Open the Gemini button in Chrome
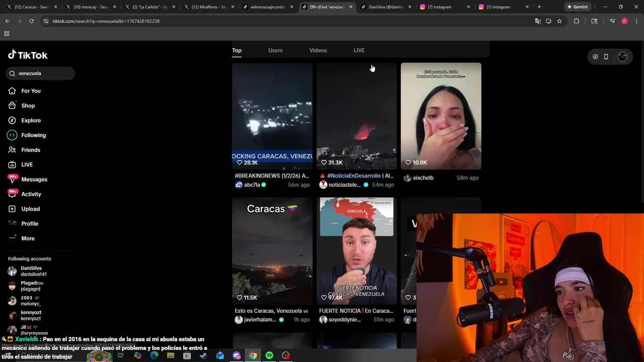The height and width of the screenshot is (362, 644). [x=577, y=7]
